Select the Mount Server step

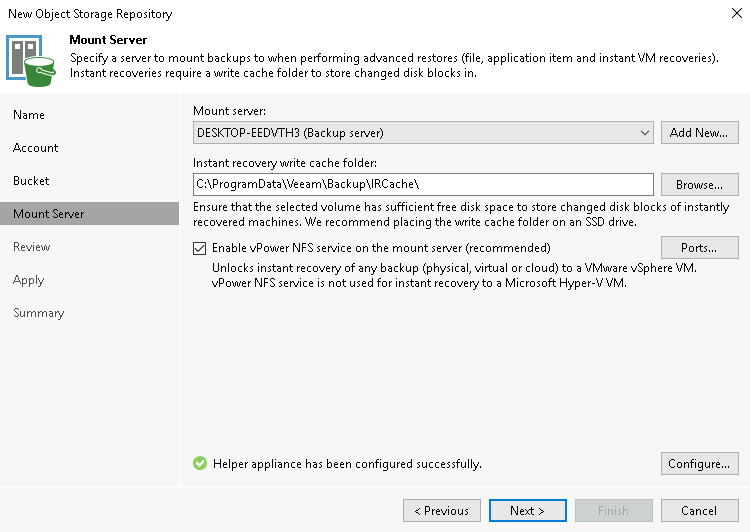[x=89, y=213]
